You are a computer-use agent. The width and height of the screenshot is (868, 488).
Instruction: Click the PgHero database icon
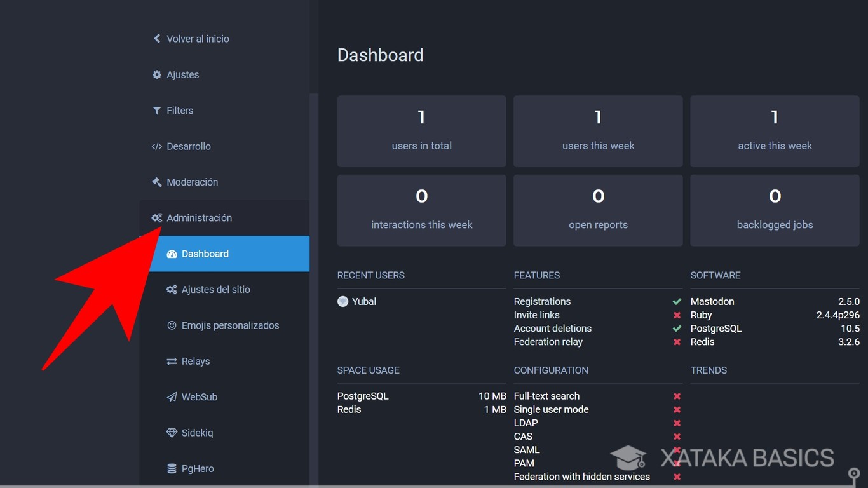(171, 468)
